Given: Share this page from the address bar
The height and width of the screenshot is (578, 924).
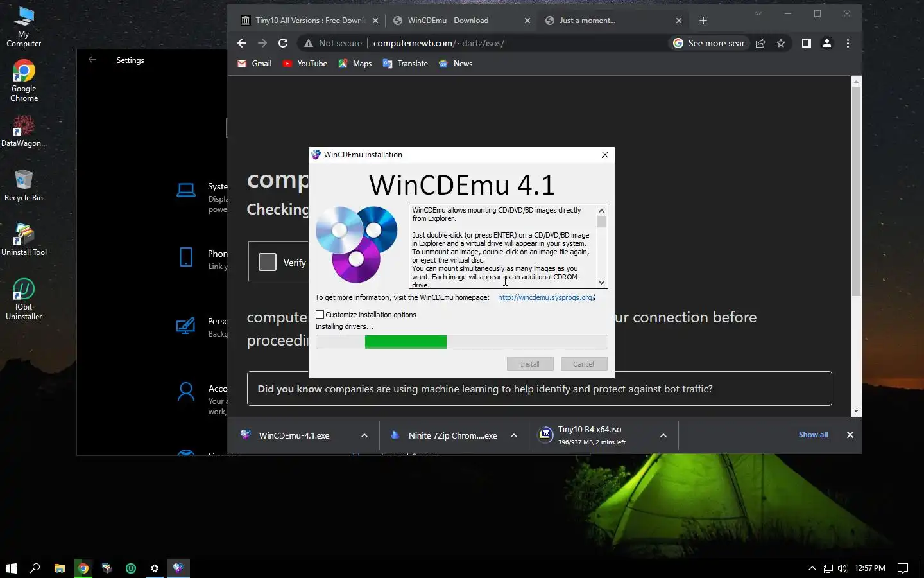Looking at the screenshot, I should [x=760, y=43].
